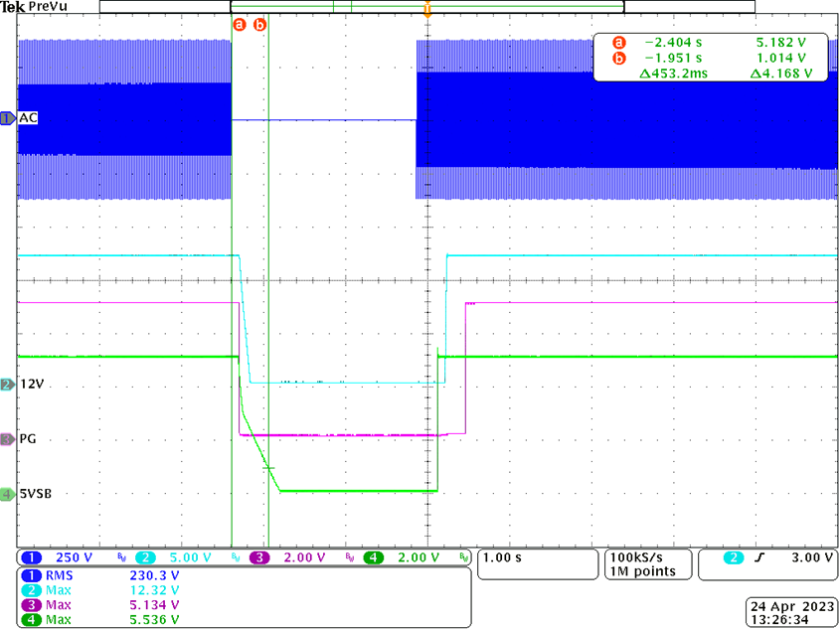Click the PG channel label
This screenshot has width=840, height=629.
tap(29, 439)
